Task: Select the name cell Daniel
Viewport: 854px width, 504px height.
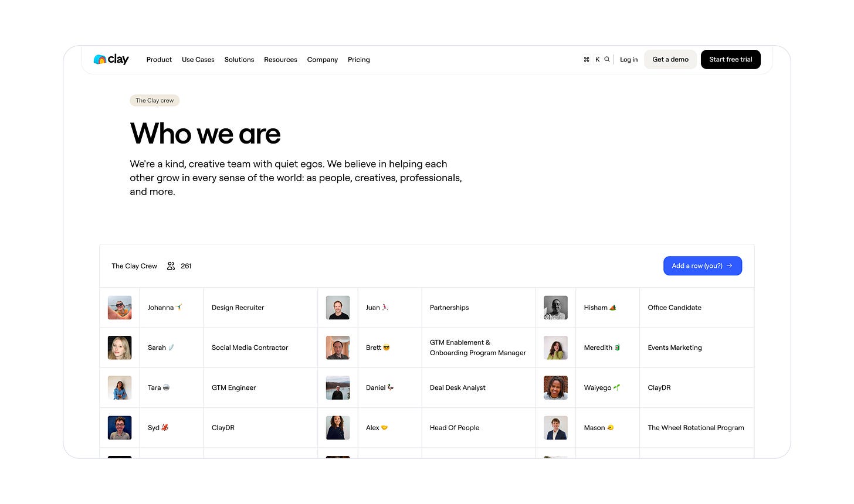Action: pyautogui.click(x=390, y=387)
